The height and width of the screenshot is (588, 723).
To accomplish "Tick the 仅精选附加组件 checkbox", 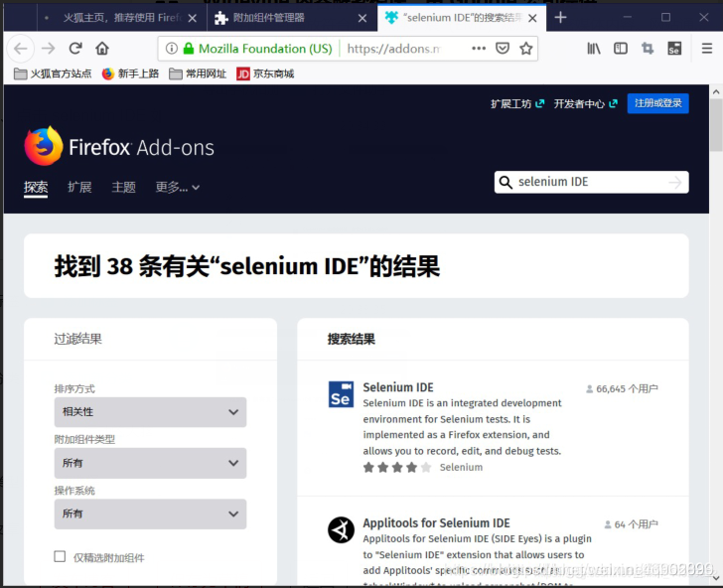I will pos(60,556).
